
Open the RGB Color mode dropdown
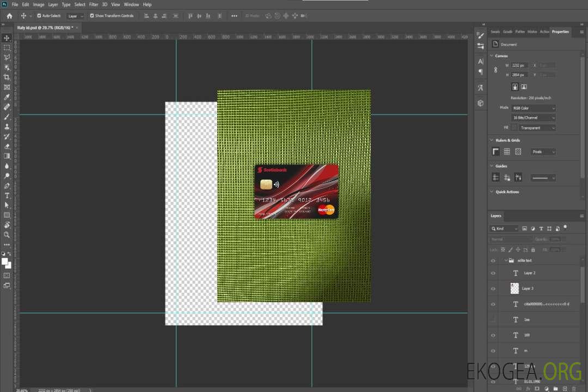click(533, 108)
